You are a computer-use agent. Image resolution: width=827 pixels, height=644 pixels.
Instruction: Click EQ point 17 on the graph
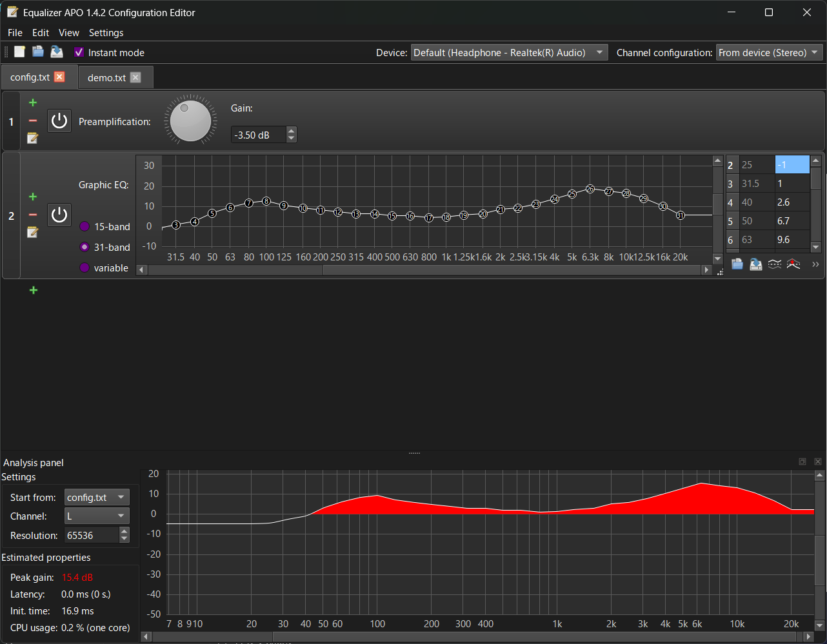tap(429, 219)
